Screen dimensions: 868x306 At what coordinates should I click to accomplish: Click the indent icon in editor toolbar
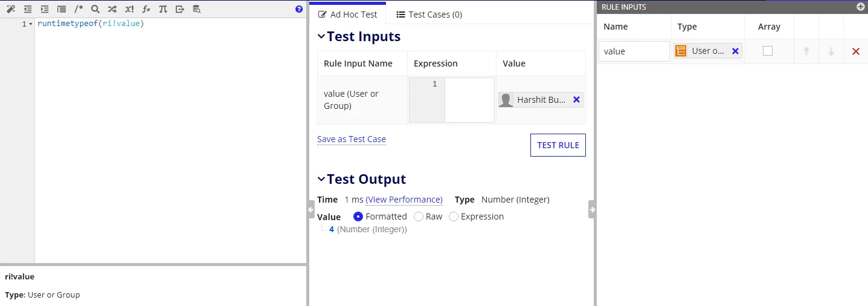45,9
